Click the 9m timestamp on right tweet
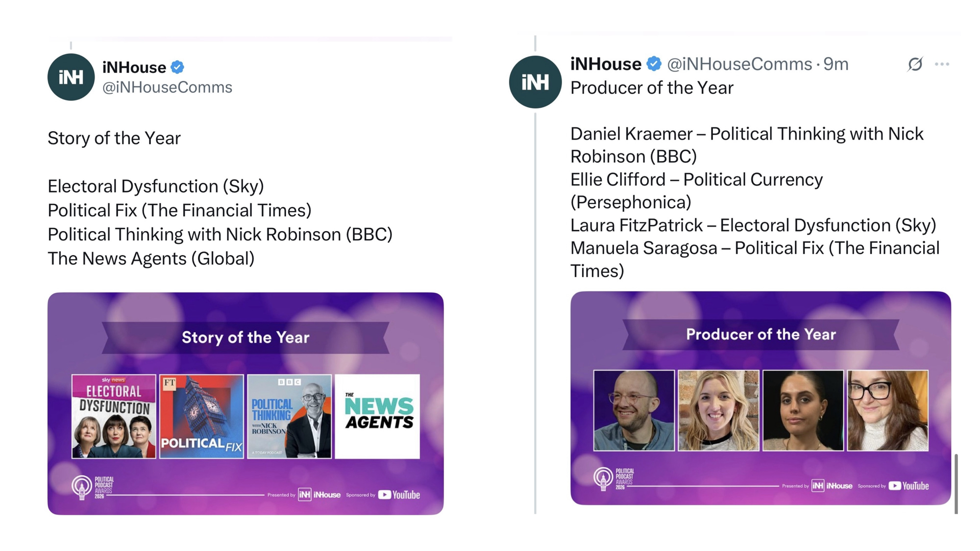980x551 pixels. click(836, 64)
